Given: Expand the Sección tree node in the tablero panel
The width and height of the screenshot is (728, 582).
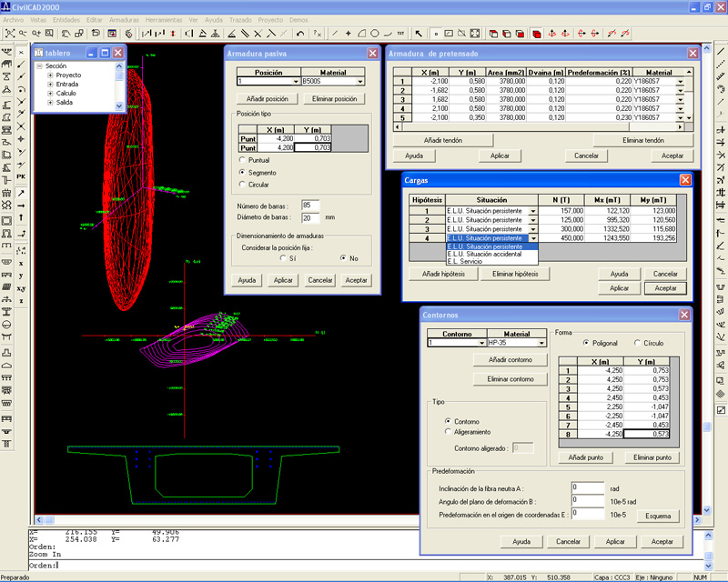Looking at the screenshot, I should tap(37, 65).
